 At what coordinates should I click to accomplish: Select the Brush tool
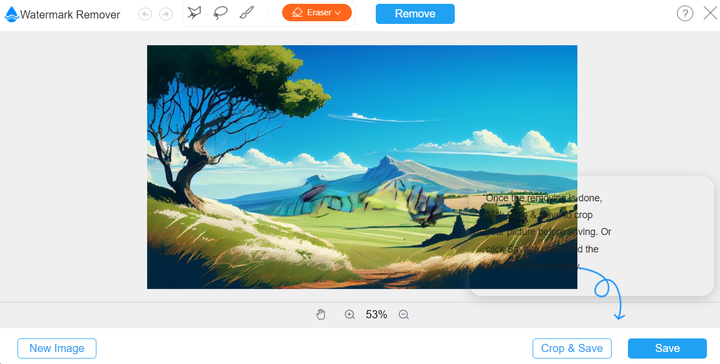point(247,13)
